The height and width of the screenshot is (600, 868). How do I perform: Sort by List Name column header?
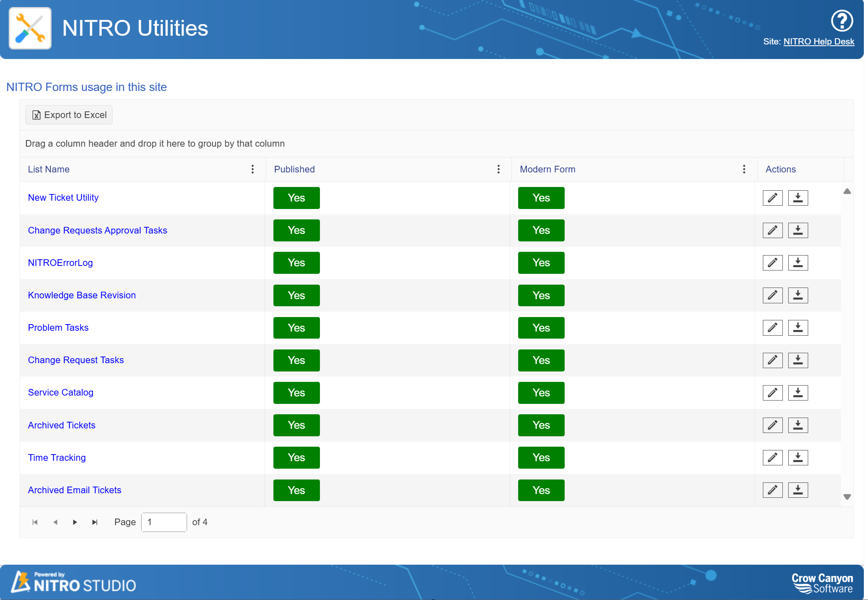point(49,169)
